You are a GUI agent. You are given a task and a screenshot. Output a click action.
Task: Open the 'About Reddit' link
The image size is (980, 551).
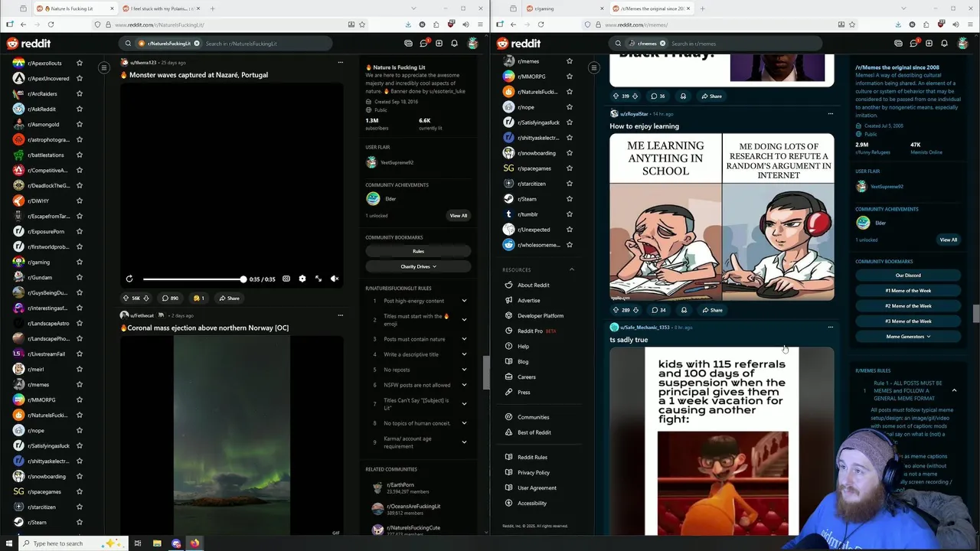533,285
